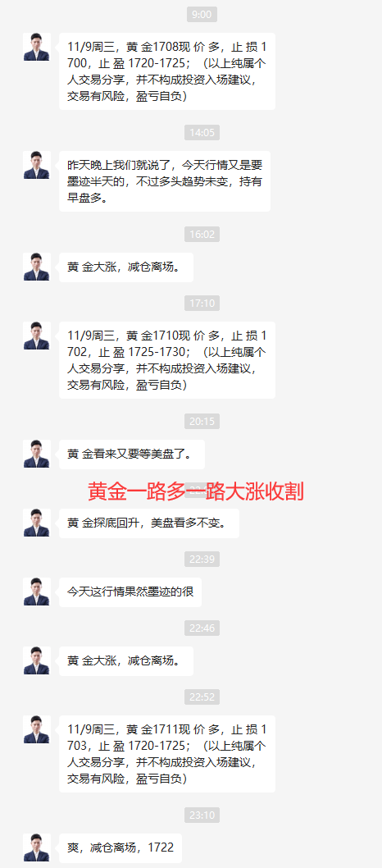Tap avatar beside the 1711 现价多 message
Image resolution: width=382 pixels, height=868 pixels.
tap(37, 729)
